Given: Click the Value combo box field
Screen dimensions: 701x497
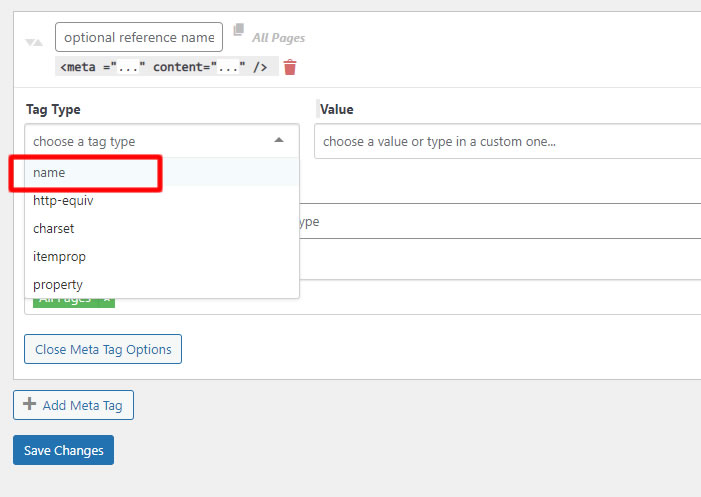Looking at the screenshot, I should tap(500, 141).
